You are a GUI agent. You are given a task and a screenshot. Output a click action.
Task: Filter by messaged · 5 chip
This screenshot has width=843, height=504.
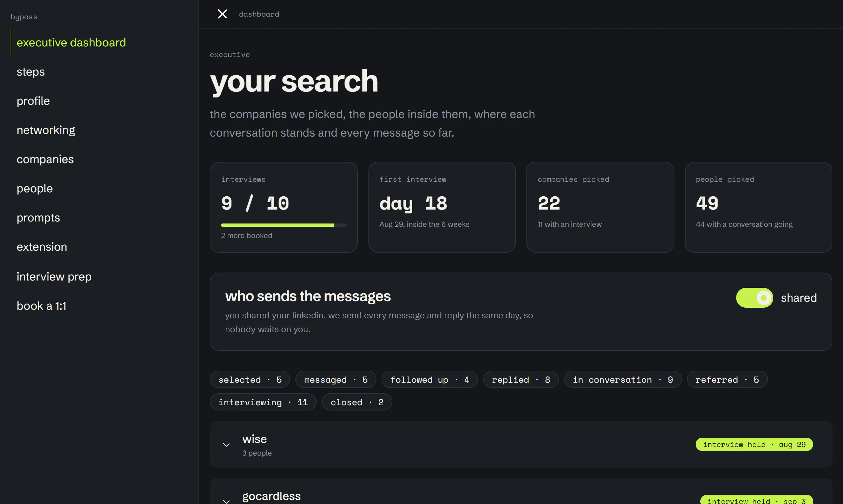[336, 379]
